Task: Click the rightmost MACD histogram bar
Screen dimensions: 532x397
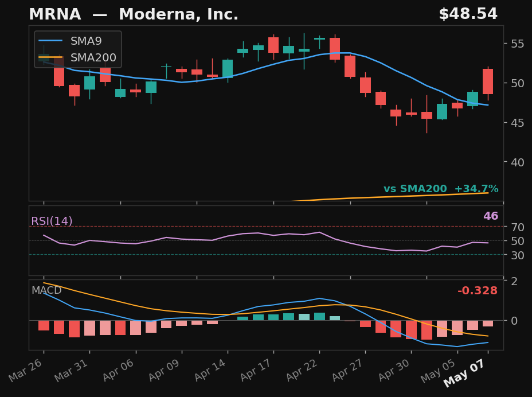Action: (488, 324)
